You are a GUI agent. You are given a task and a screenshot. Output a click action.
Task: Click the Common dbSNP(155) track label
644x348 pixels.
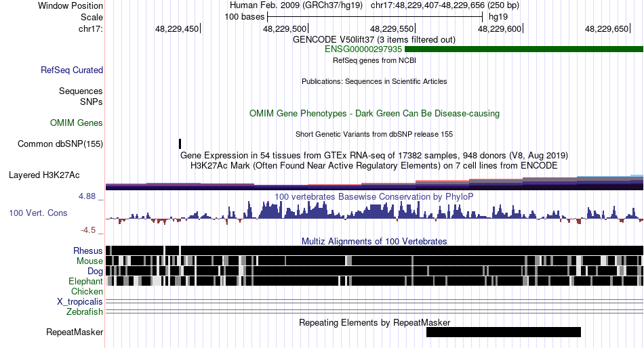(x=60, y=144)
